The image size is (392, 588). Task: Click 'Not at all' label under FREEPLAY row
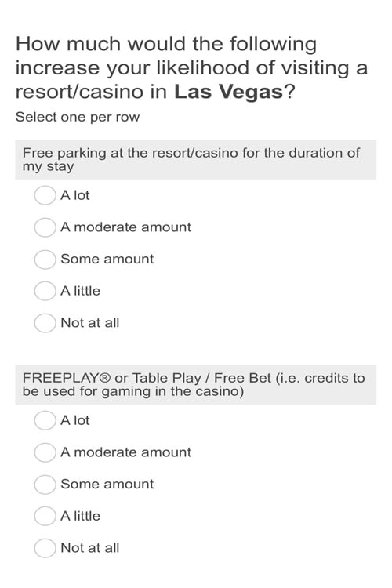click(90, 548)
